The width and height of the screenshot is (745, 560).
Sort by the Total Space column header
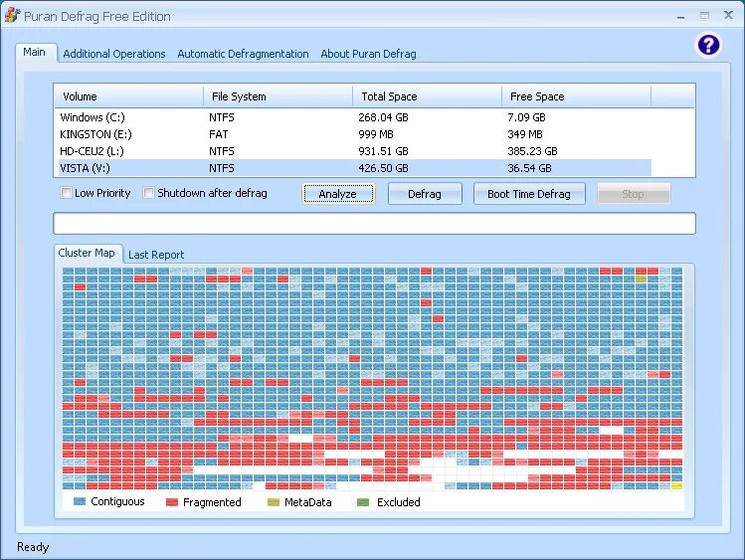point(427,96)
